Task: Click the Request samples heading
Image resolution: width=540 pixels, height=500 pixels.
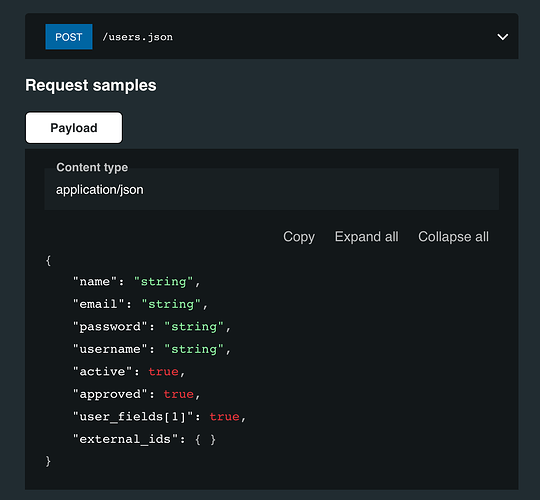Action: pyautogui.click(x=91, y=85)
